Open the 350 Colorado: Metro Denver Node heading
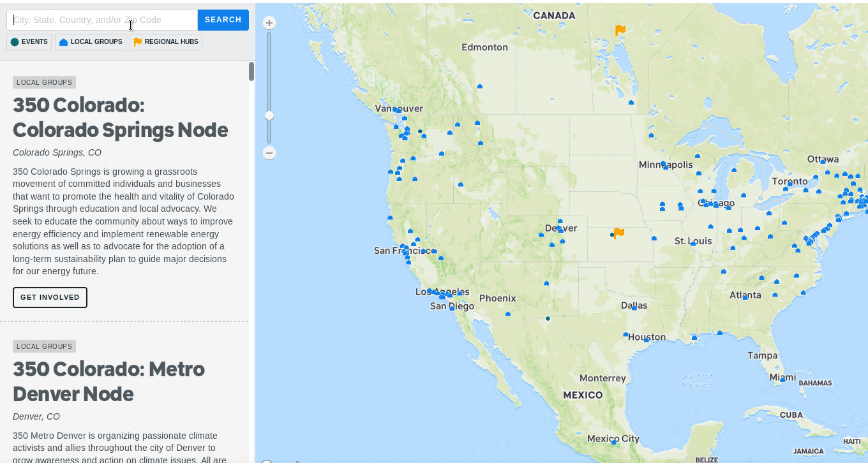 point(109,381)
